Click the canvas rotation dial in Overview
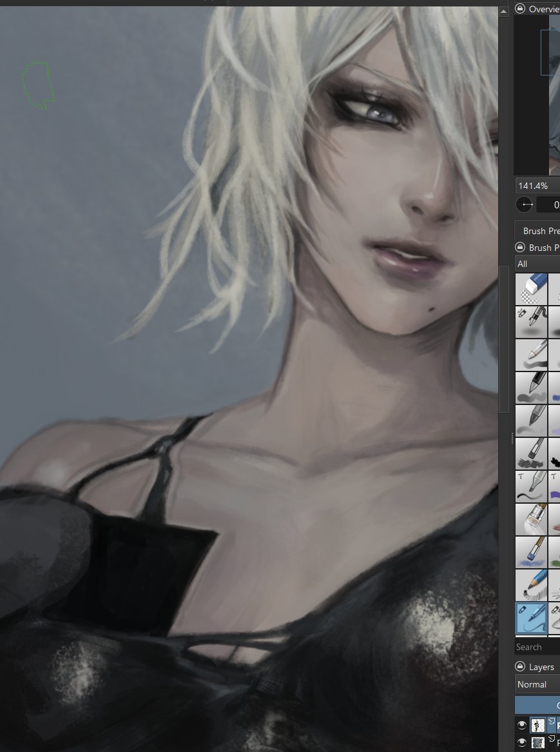The width and height of the screenshot is (560, 752). (x=525, y=204)
